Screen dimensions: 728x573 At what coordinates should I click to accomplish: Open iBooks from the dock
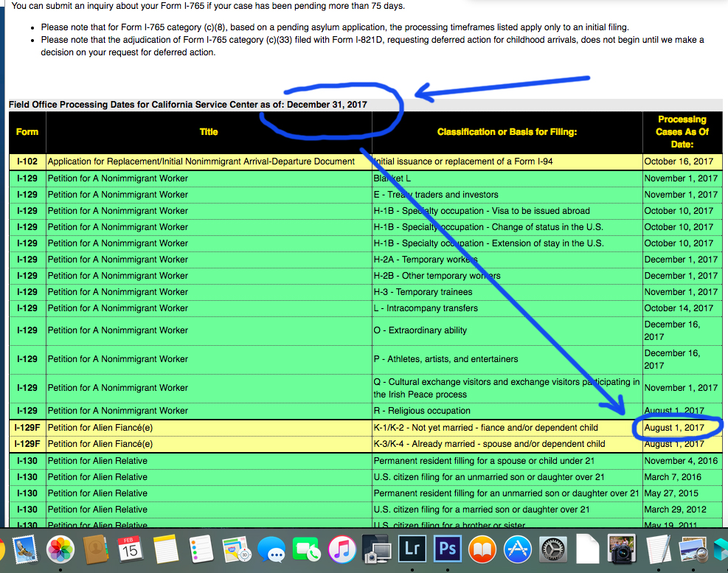[482, 549]
